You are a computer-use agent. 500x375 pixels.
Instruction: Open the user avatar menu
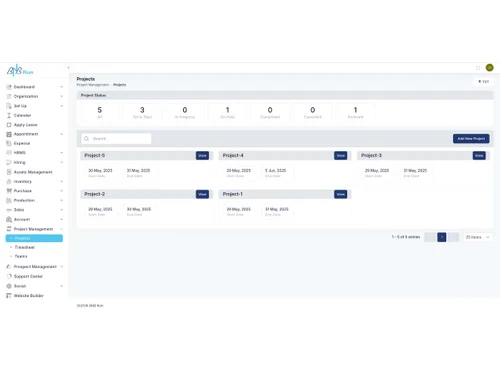[x=489, y=68]
